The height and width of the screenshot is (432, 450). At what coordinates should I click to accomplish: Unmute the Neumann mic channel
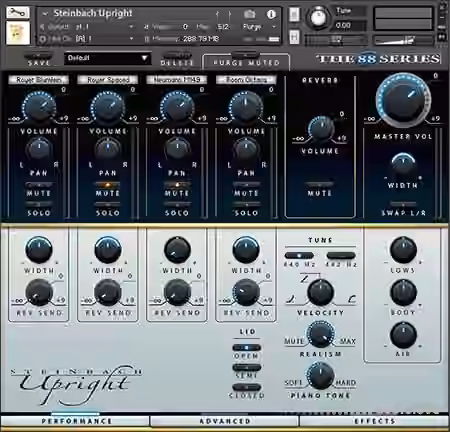[x=177, y=185]
